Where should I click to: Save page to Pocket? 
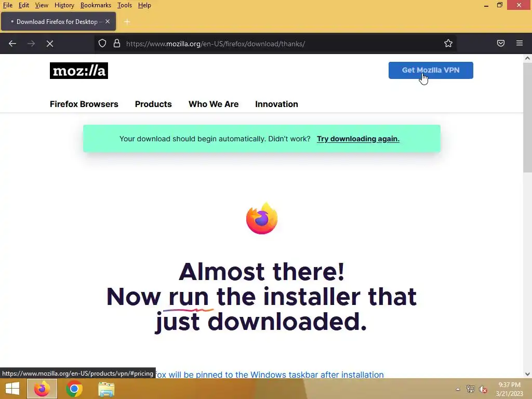(501, 44)
